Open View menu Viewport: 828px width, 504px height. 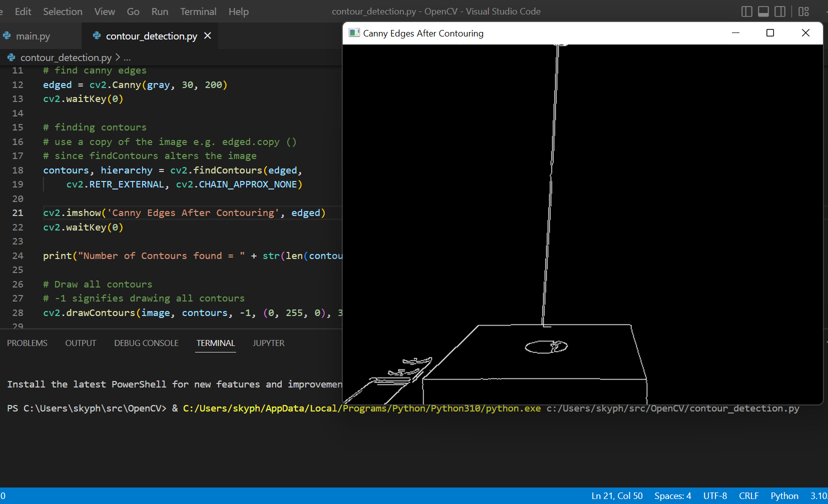(x=105, y=11)
